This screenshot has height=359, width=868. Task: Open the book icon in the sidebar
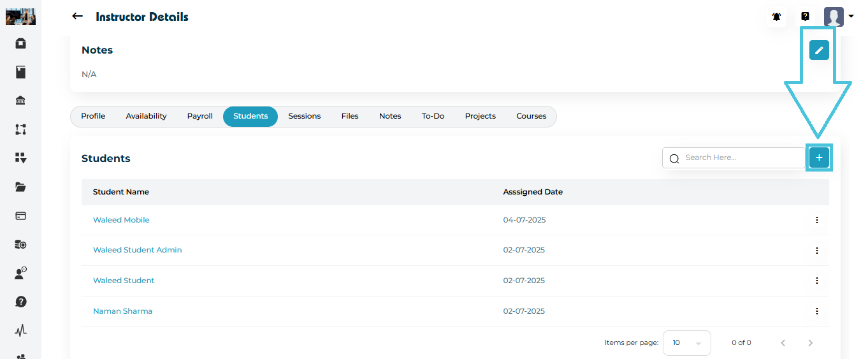(x=20, y=72)
